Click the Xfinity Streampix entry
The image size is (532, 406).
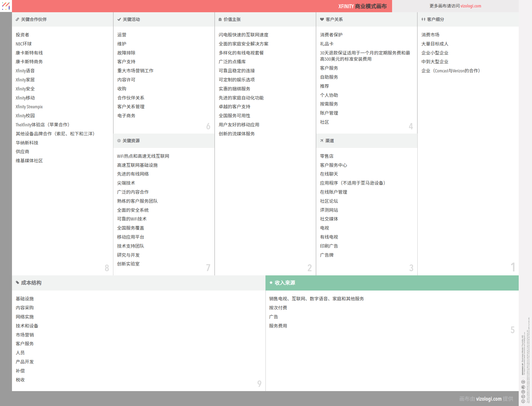tap(29, 107)
